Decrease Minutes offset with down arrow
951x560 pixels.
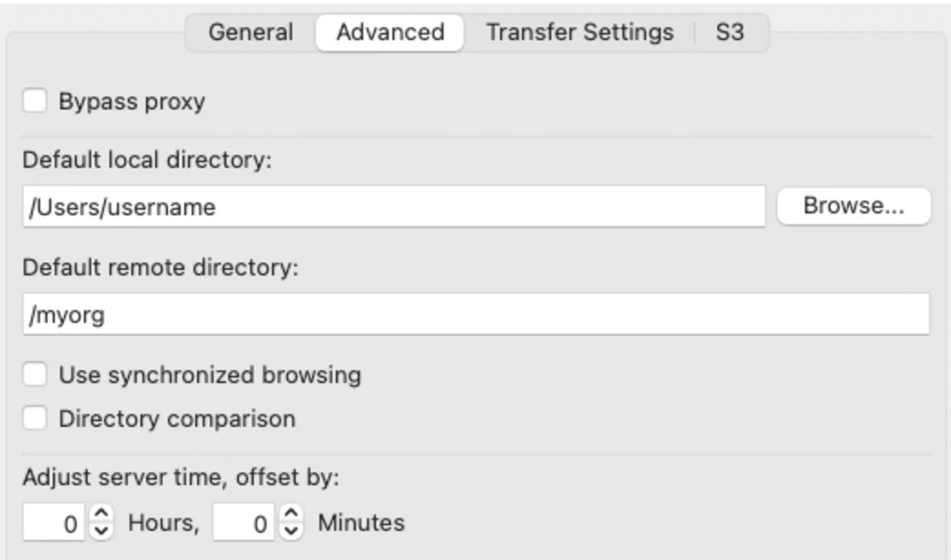click(291, 530)
